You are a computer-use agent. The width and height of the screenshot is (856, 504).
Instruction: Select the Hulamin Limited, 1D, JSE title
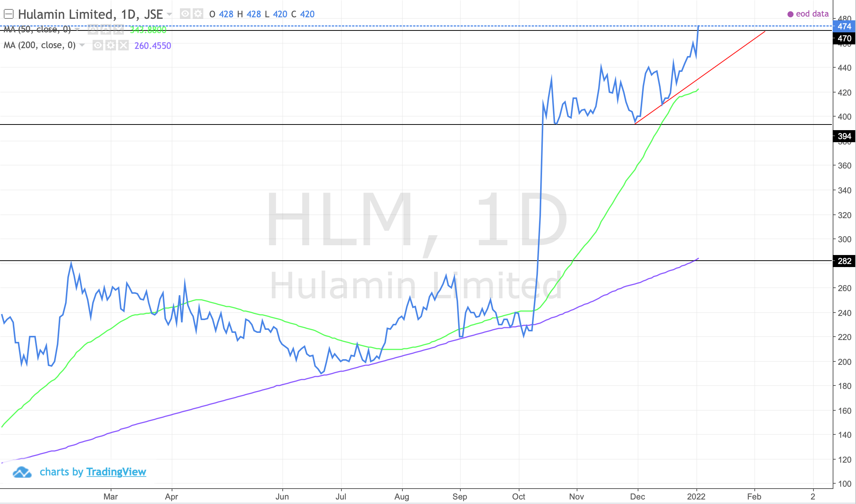point(90,14)
